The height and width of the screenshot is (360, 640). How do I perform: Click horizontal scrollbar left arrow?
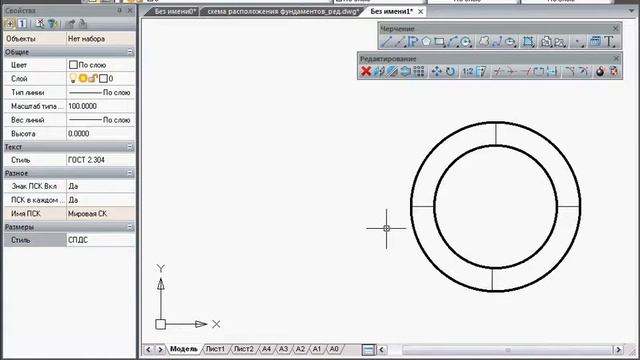click(382, 349)
